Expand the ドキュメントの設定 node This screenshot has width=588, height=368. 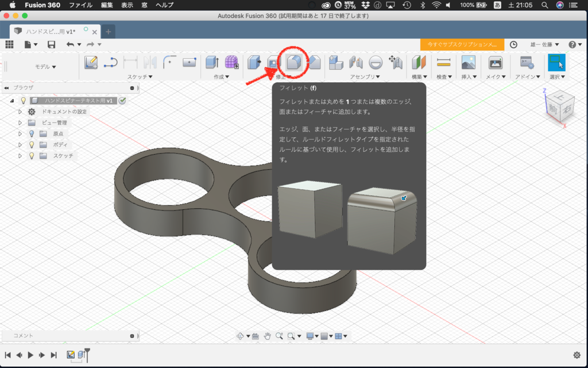point(20,112)
